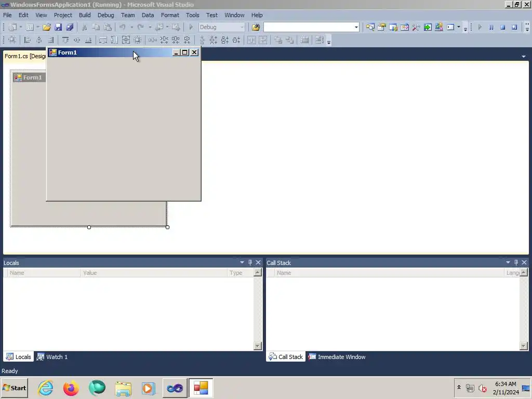Open the Properties Window toolbar icon
532x399 pixels.
382,27
